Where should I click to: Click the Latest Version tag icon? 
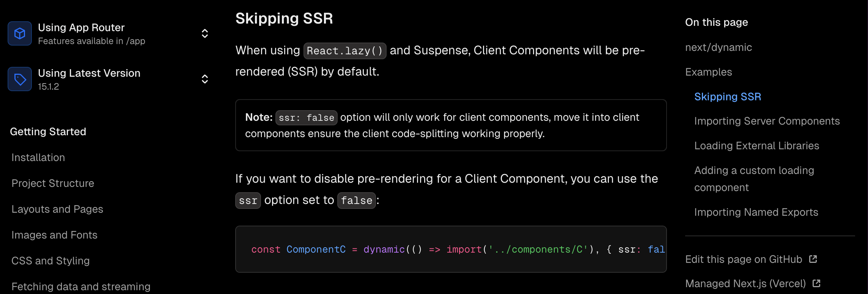(x=20, y=79)
